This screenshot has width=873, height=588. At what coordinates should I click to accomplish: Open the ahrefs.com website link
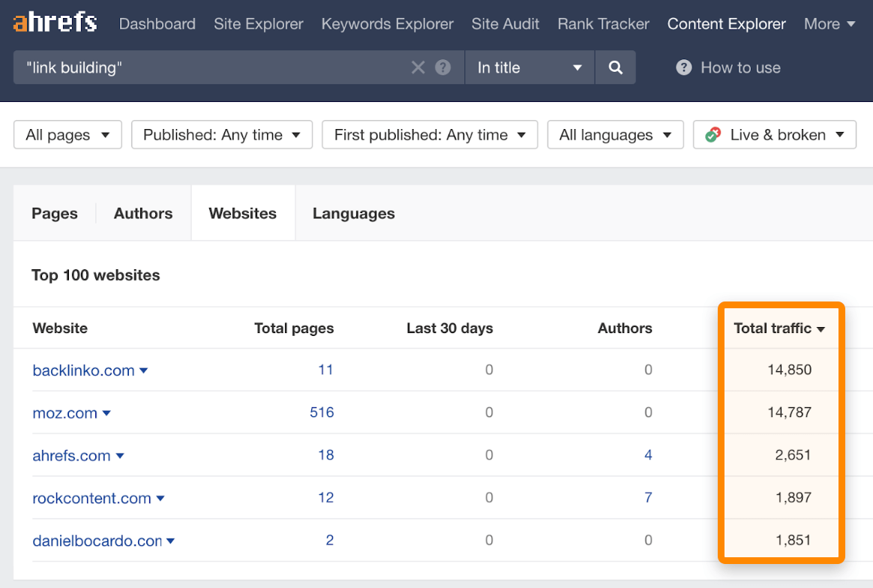pos(71,456)
